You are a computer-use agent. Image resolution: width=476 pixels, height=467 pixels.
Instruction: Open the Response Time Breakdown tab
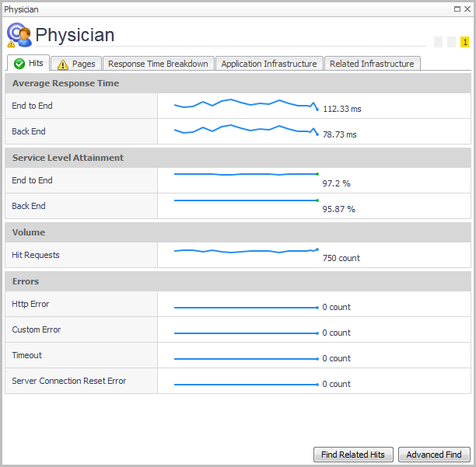(158, 64)
